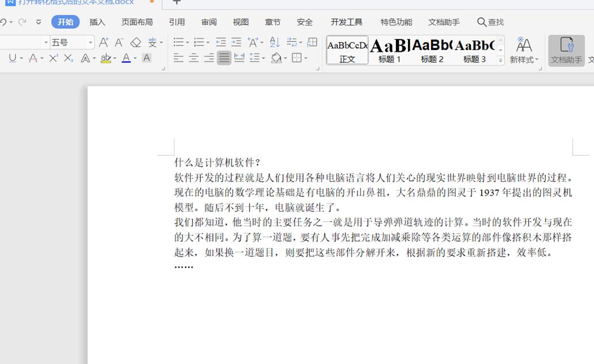Click the clear formatting eraser icon
Screen dimensions: 594x364
click(136, 42)
